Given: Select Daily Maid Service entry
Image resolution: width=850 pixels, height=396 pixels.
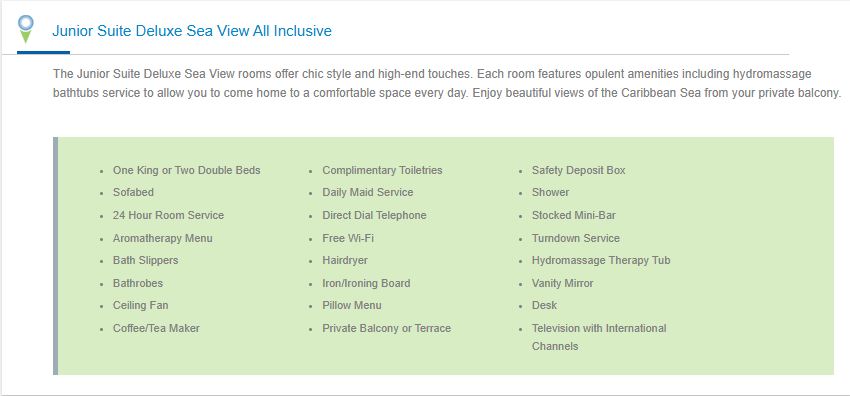Looking at the screenshot, I should pyautogui.click(x=368, y=192).
